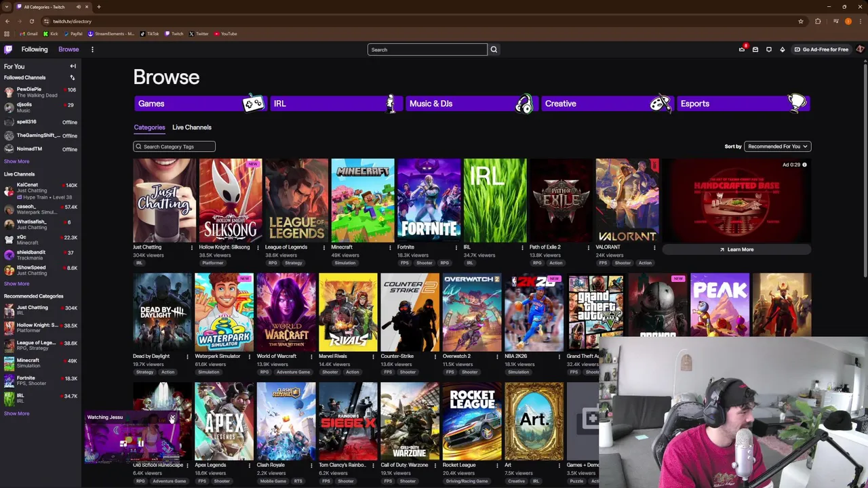Mute the All Categories tab audio icon
Viewport: 868px width, 488px height.
point(78,7)
